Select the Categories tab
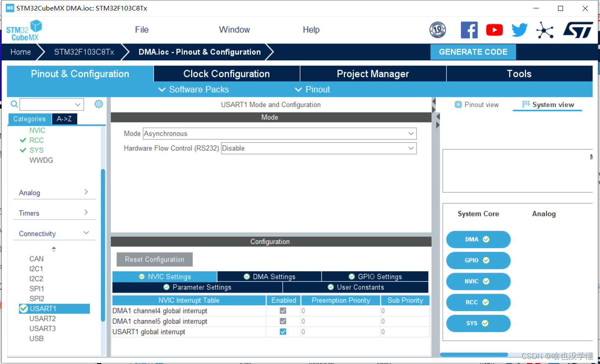Screen dimensions: 600x364 click(29, 119)
